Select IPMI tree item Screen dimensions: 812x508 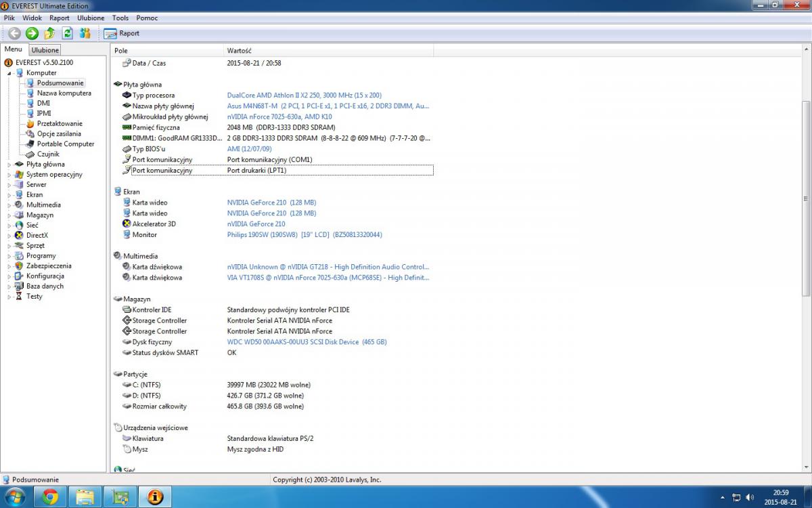44,113
